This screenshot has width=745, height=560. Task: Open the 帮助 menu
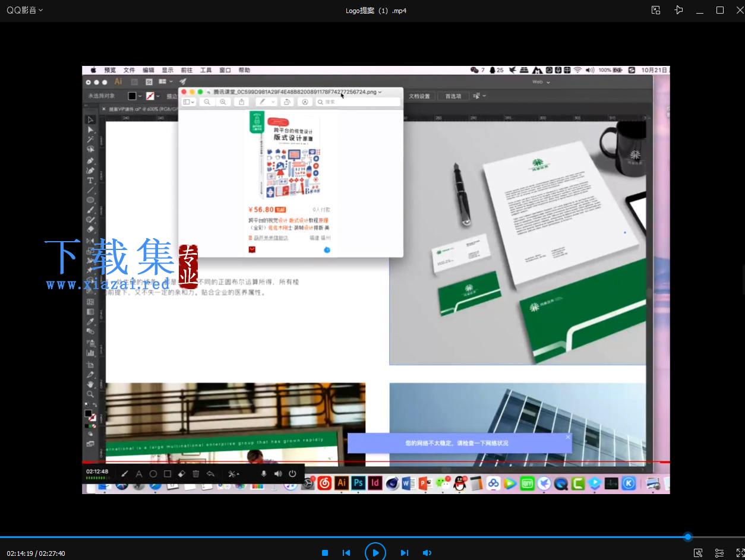tap(244, 70)
